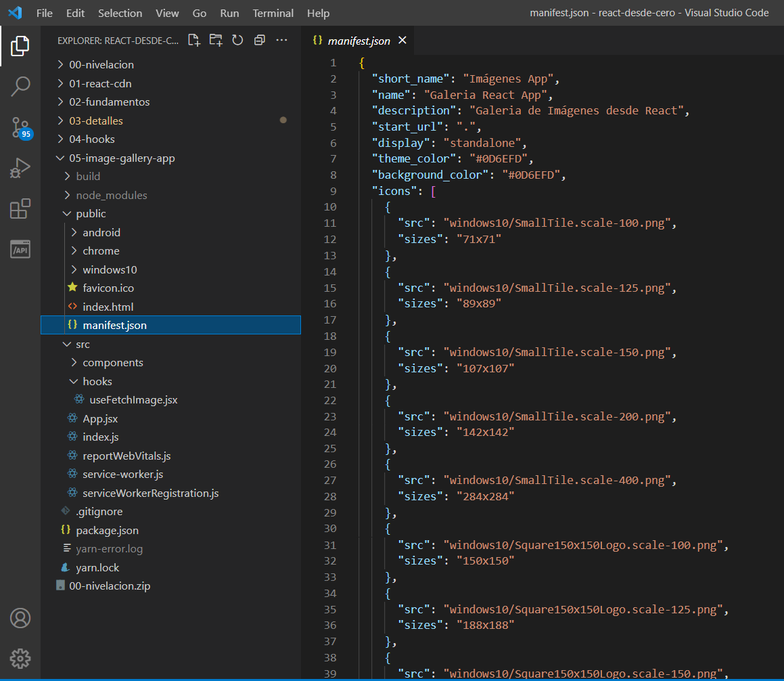Open the Extensions view
Viewport: 784px width, 681px height.
[x=20, y=208]
